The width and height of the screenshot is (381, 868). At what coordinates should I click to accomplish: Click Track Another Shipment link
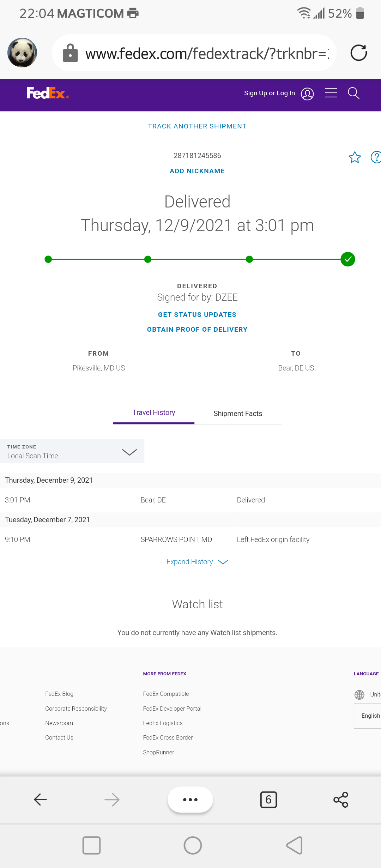[197, 126]
